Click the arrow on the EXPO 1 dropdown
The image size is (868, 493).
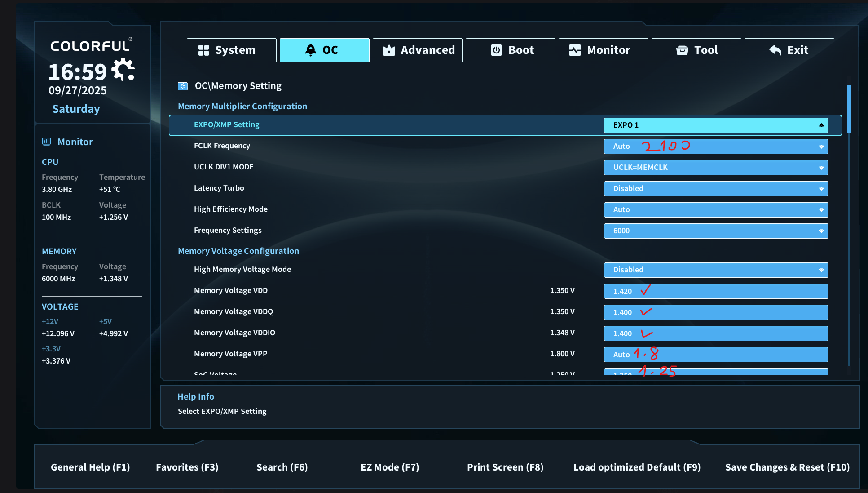pyautogui.click(x=821, y=125)
